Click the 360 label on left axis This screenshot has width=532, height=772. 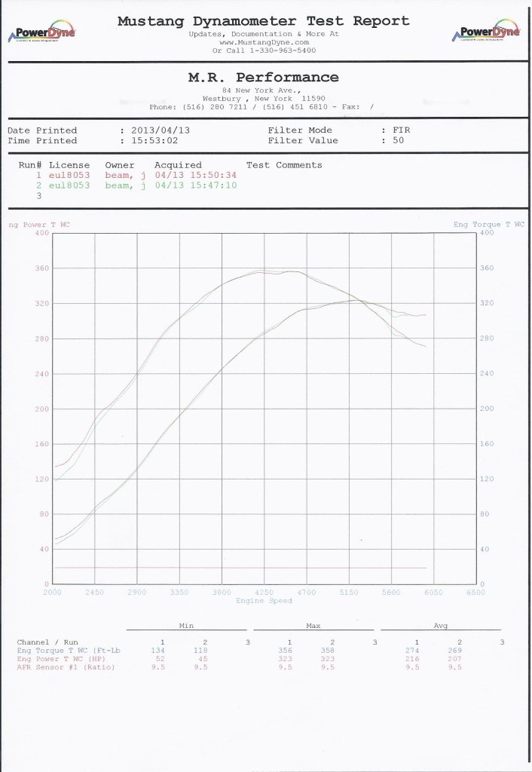[42, 268]
